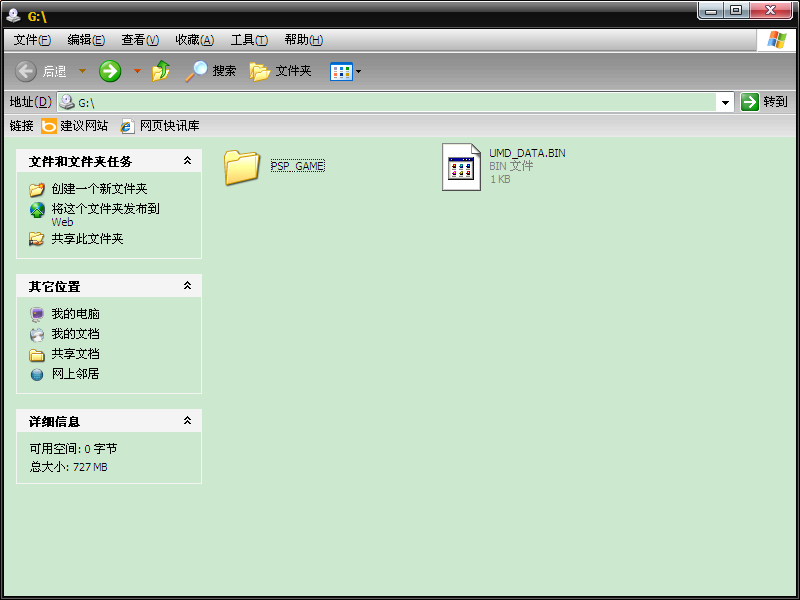Expand the address bar dropdown
This screenshot has width=800, height=600.
tap(725, 103)
